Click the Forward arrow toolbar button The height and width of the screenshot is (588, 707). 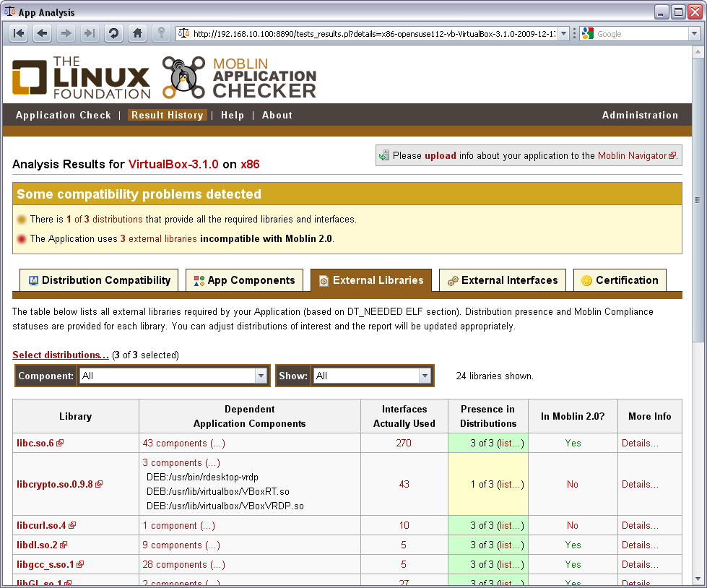66,33
